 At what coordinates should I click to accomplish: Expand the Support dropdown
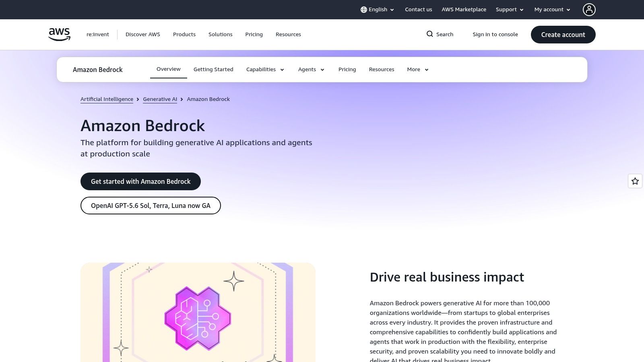pos(510,10)
